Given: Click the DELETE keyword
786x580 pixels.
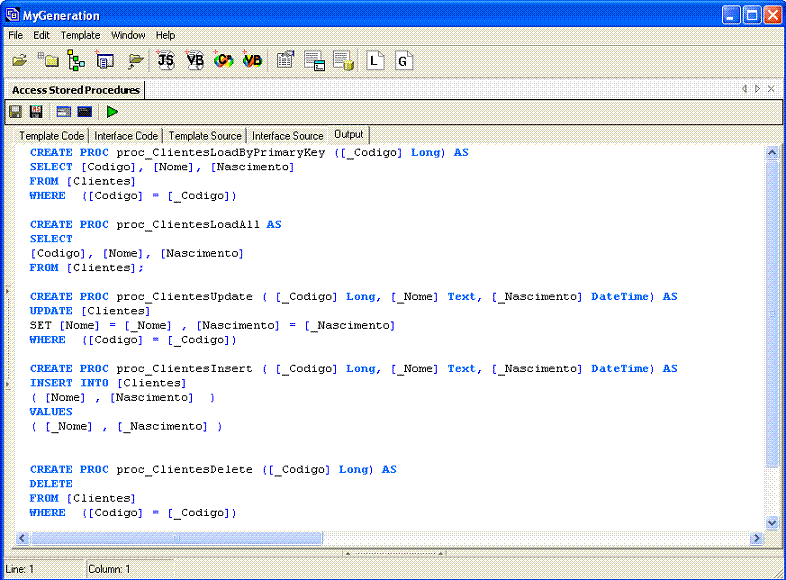Looking at the screenshot, I should pos(51,484).
